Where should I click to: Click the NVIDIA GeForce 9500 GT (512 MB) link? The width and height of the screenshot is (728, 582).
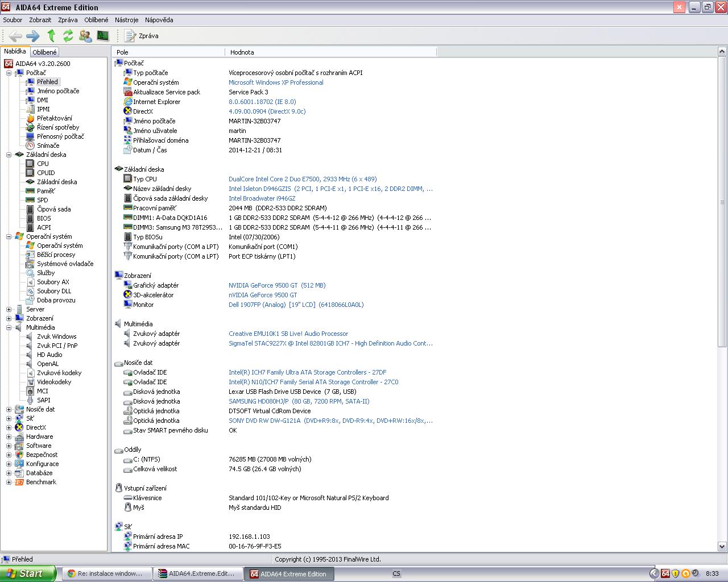pyautogui.click(x=277, y=285)
